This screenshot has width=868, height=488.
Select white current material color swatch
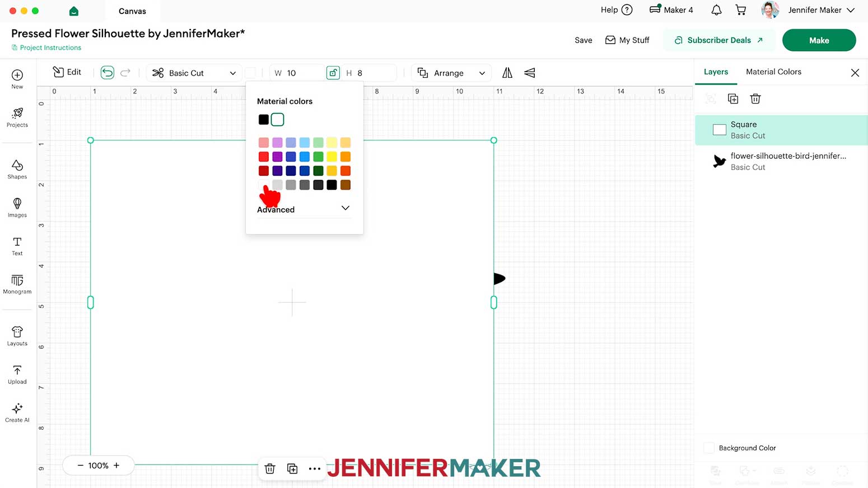click(x=277, y=119)
